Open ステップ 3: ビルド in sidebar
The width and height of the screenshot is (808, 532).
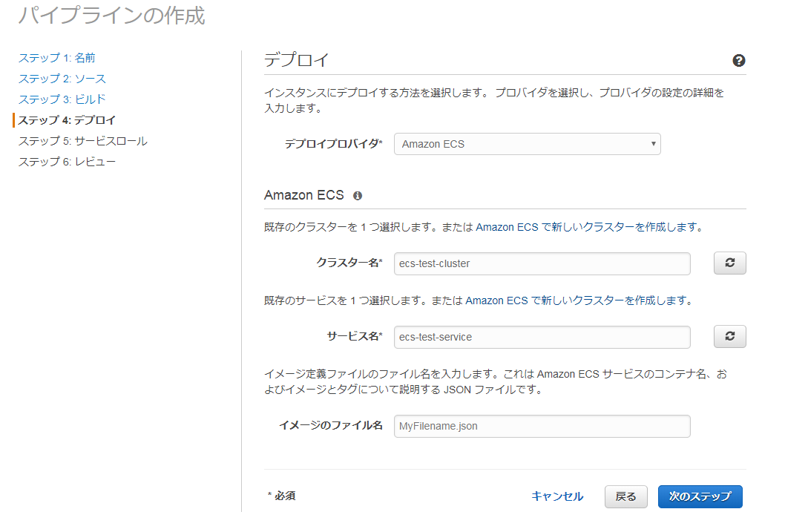pyautogui.click(x=62, y=99)
